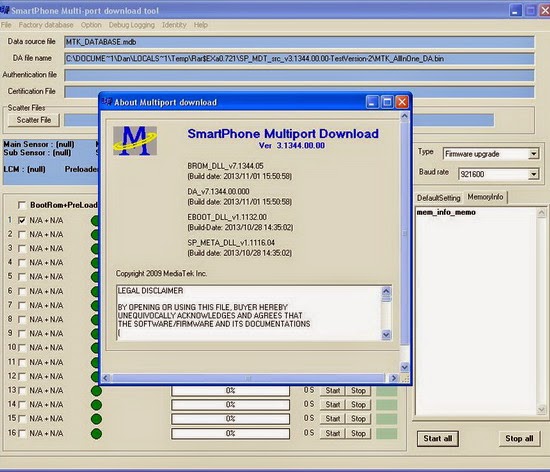
Task: Click the light green result box for port 13
Action: [387, 390]
